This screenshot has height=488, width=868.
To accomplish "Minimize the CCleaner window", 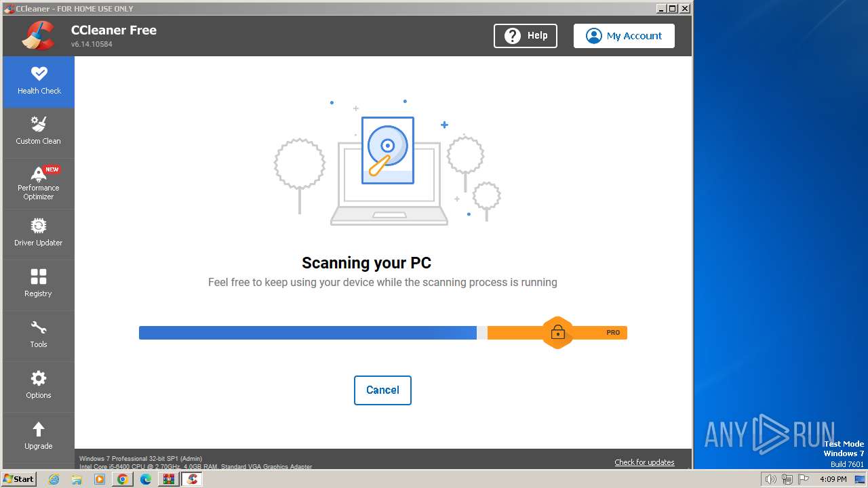I will pyautogui.click(x=661, y=8).
